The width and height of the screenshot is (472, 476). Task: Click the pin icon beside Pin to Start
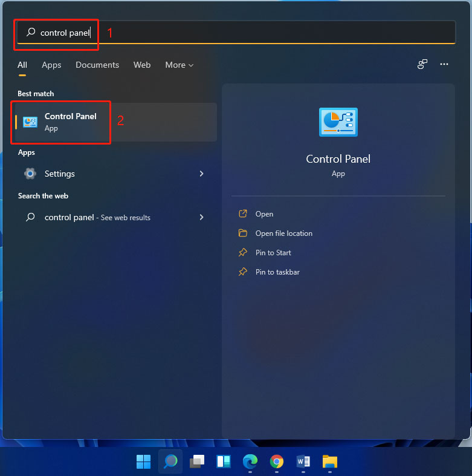[x=243, y=252]
